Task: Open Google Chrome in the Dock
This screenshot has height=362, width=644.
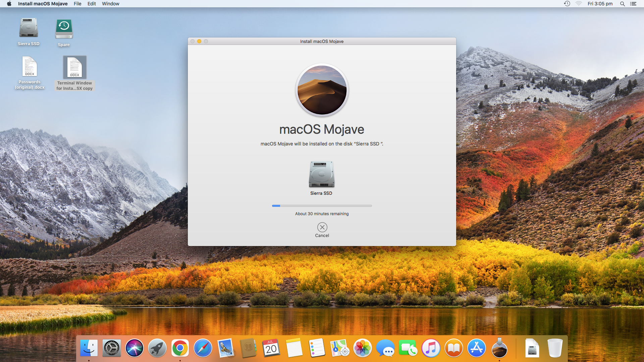Action: (x=180, y=348)
